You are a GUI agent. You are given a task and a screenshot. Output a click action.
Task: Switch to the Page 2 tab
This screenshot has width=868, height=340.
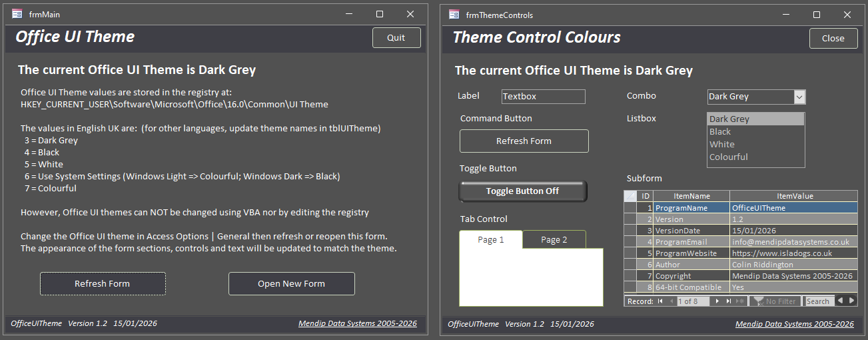[554, 240]
